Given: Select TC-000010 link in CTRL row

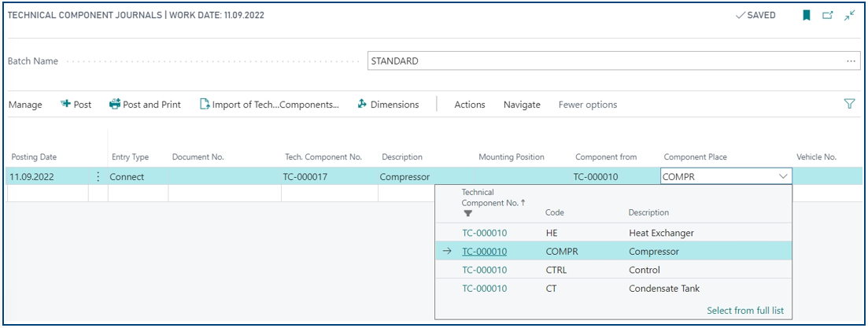Looking at the screenshot, I should tap(485, 270).
